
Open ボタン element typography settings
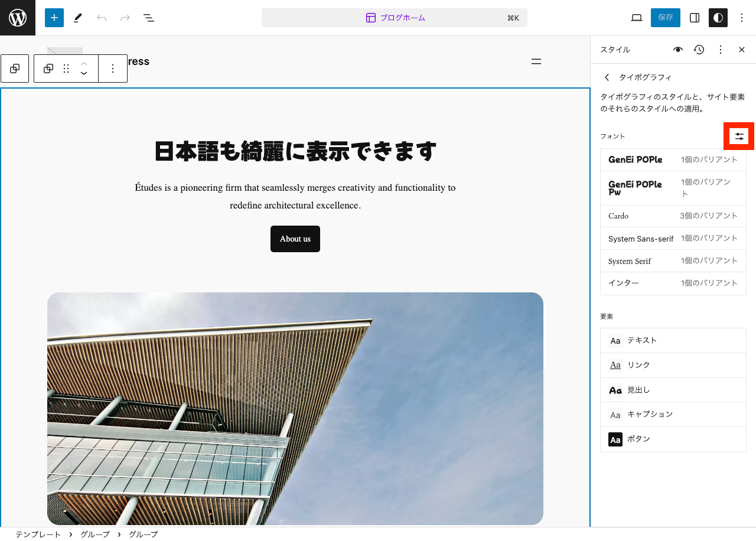673,439
